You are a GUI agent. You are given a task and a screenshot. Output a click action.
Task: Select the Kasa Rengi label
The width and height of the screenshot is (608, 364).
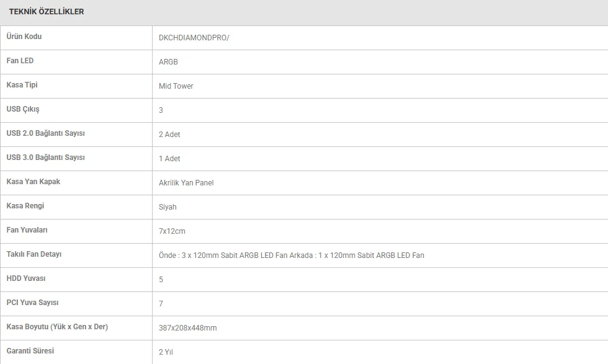pos(25,206)
